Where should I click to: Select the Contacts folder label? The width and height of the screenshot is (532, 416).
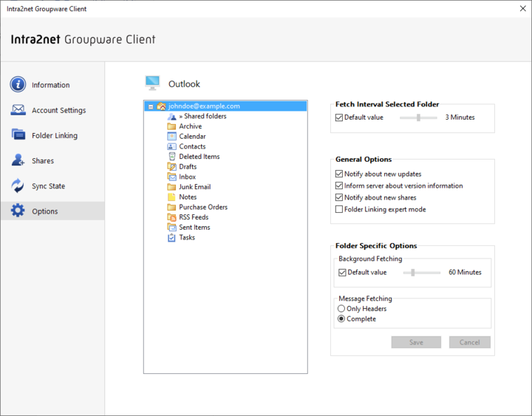click(x=192, y=146)
